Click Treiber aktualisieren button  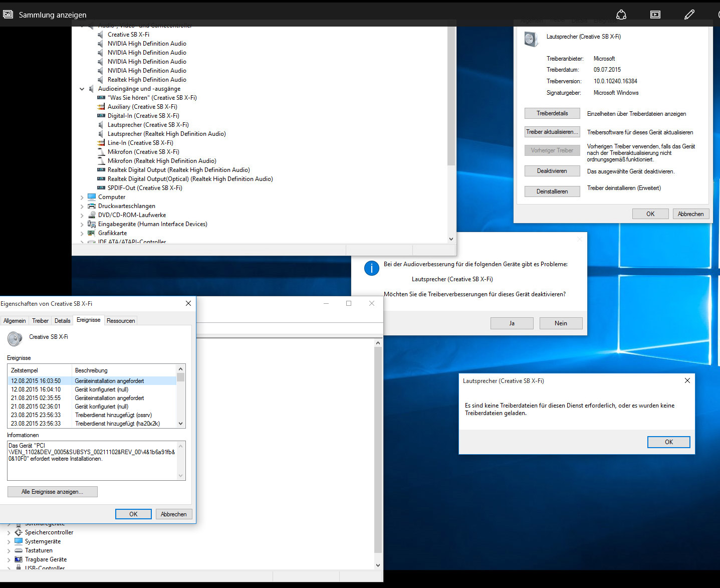pos(552,132)
